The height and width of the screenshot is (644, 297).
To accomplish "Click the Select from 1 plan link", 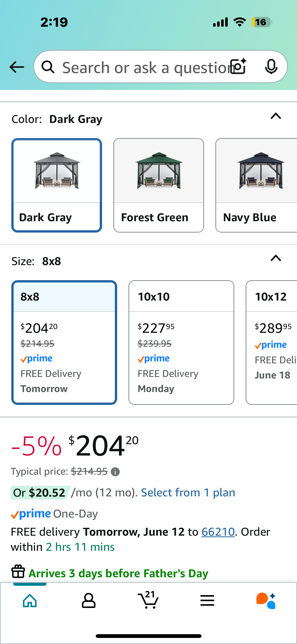I will pyautogui.click(x=188, y=493).
